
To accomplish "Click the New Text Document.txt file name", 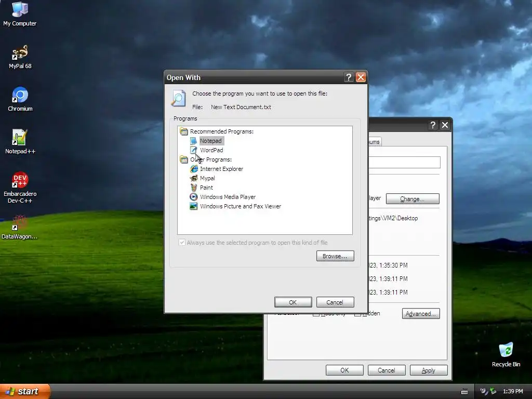I will 241,107.
